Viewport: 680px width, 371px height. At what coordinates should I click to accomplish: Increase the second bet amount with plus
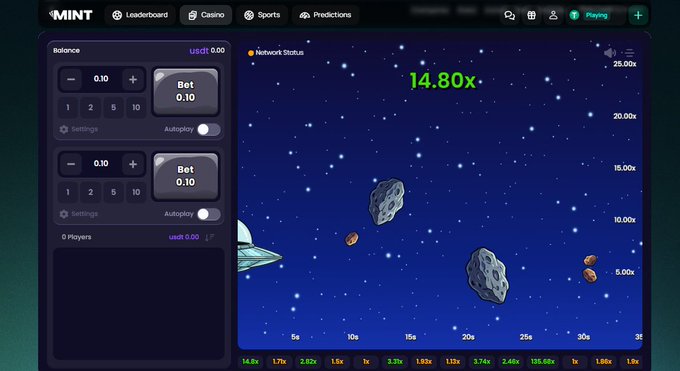click(x=133, y=164)
